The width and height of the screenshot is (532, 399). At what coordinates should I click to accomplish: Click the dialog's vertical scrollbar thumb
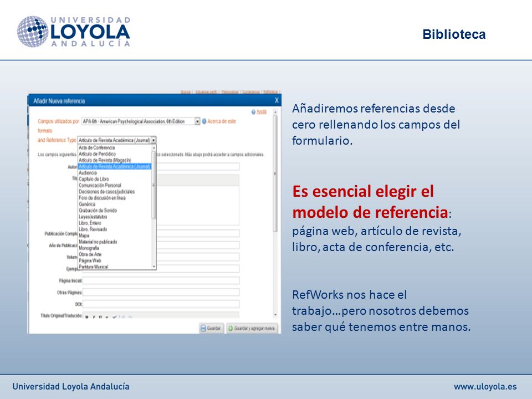tap(275, 173)
